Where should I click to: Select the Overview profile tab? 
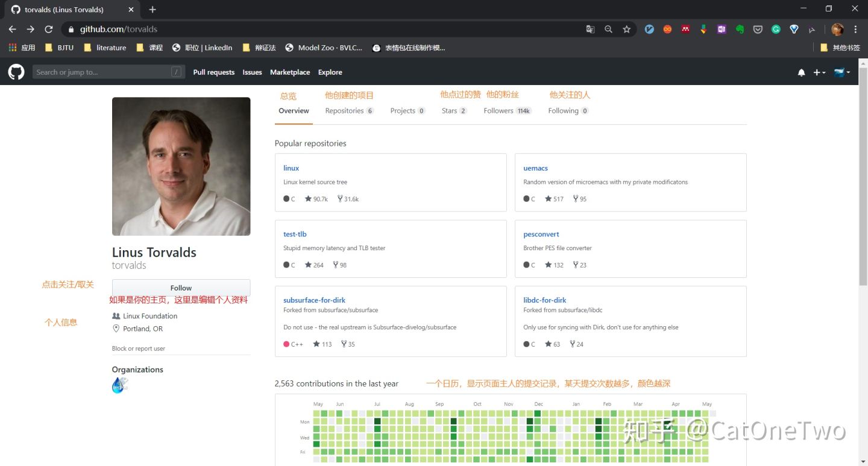click(294, 111)
